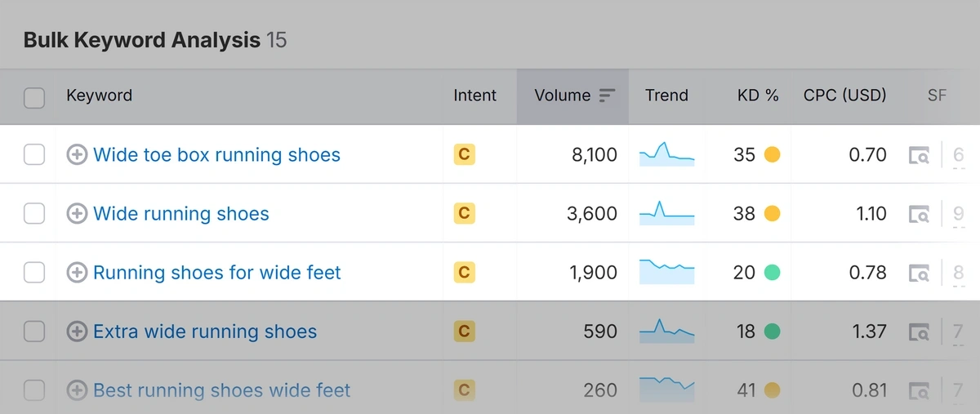Click the yellow KD dot next to 41

[x=772, y=390]
